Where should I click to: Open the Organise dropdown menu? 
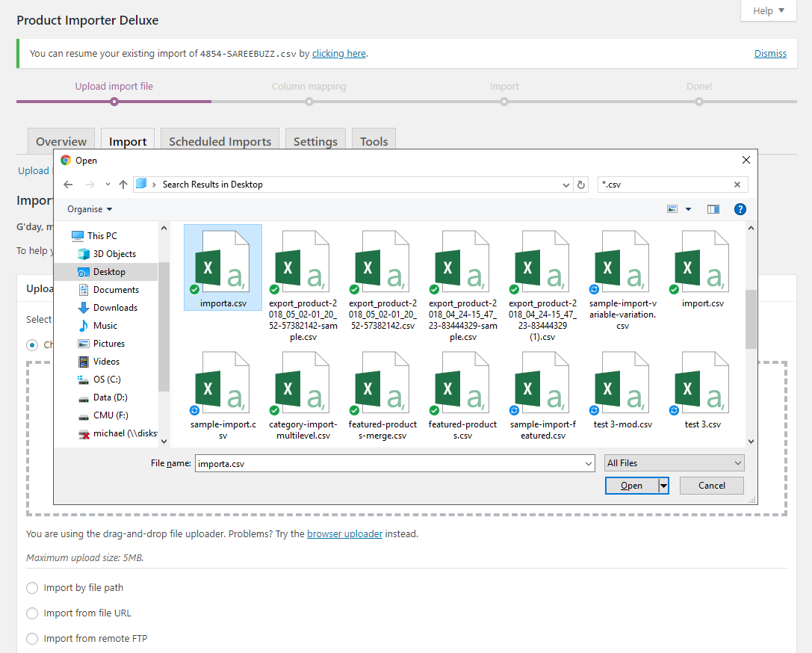90,209
